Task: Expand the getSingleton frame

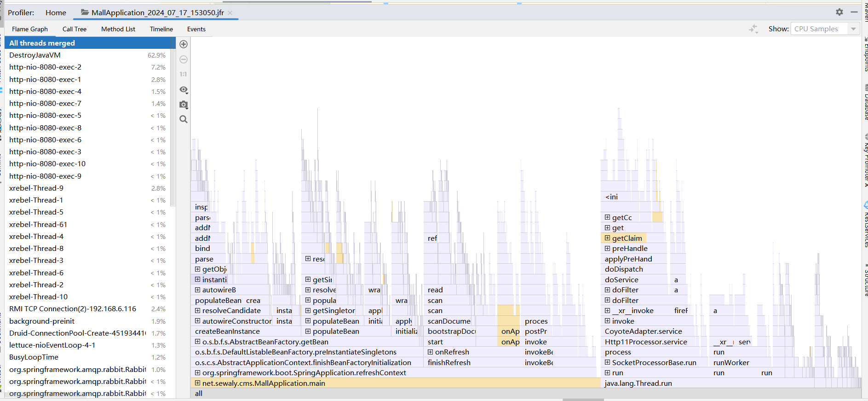Action: [308, 311]
